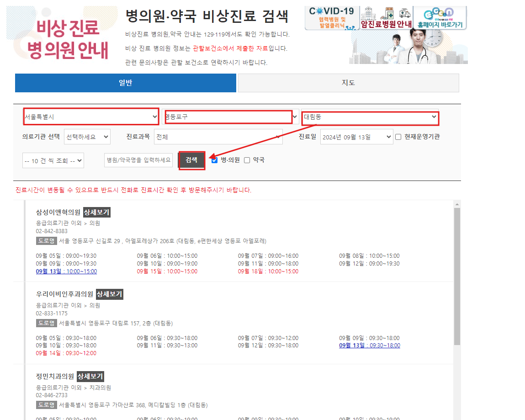Click the 09월 14일 : 09:30~12:00 entry
The height and width of the screenshot is (420, 525).
(66, 353)
